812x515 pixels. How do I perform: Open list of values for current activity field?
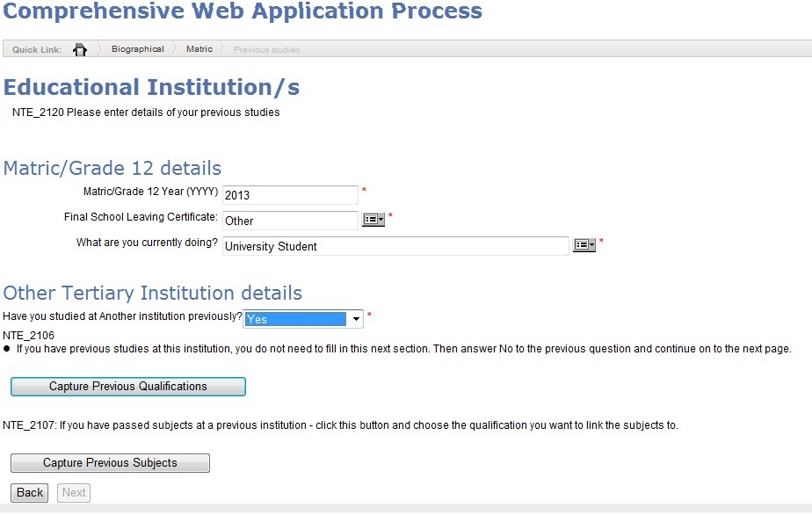584,245
